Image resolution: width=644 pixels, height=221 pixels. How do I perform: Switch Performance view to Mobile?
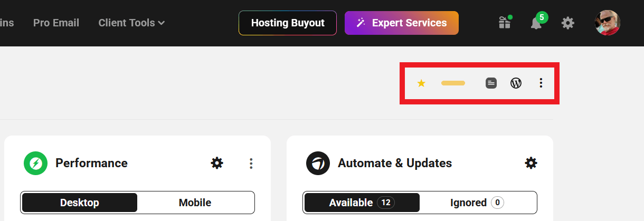pyautogui.click(x=195, y=203)
